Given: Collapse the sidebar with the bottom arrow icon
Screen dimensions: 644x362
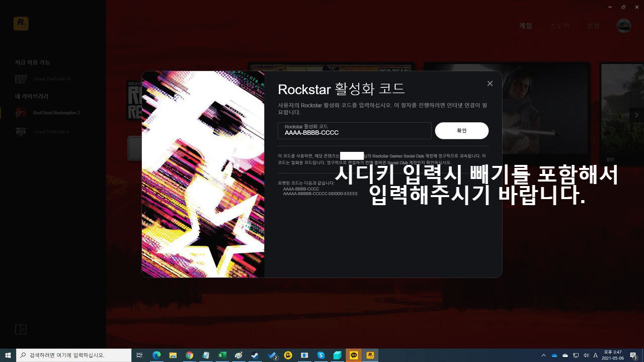Looking at the screenshot, I should click(21, 330).
